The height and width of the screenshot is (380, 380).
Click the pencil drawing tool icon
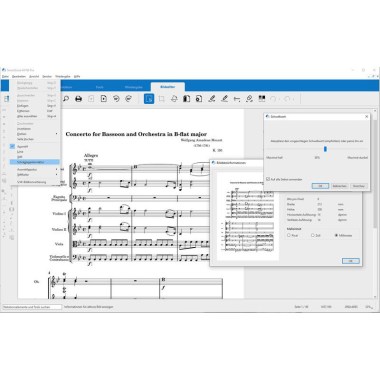click(x=212, y=99)
